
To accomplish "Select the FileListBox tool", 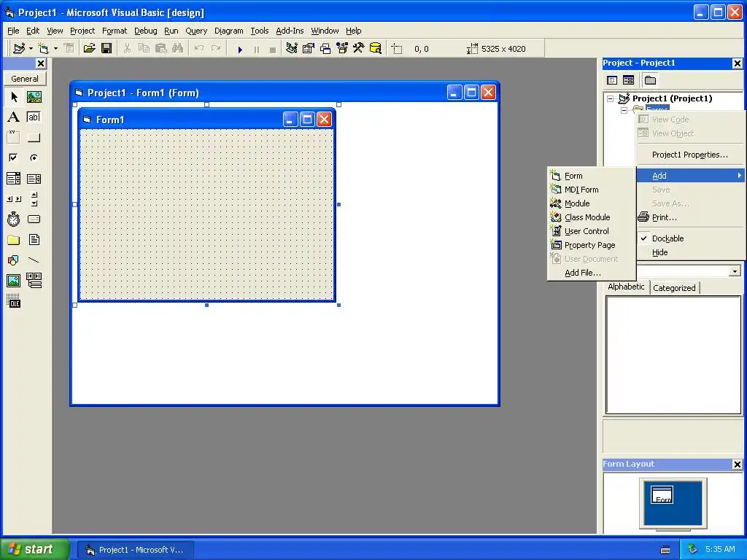I will 34,239.
